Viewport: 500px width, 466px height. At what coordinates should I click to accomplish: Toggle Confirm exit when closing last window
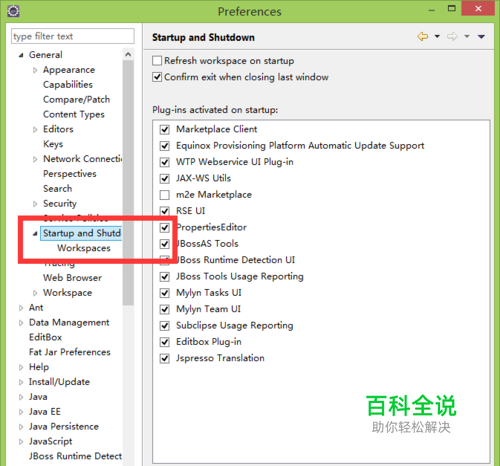pos(157,77)
